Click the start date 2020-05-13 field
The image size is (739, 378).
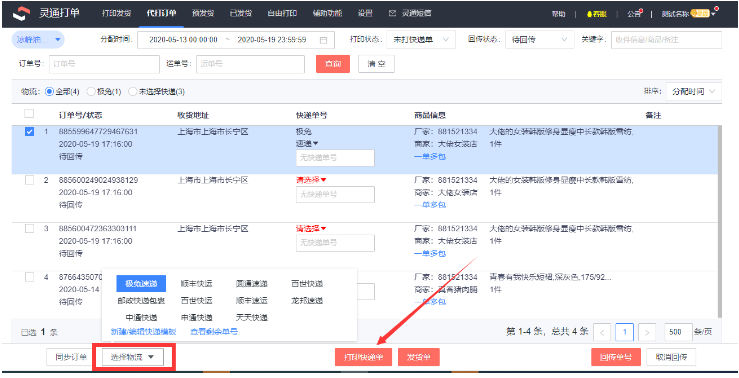pos(183,40)
